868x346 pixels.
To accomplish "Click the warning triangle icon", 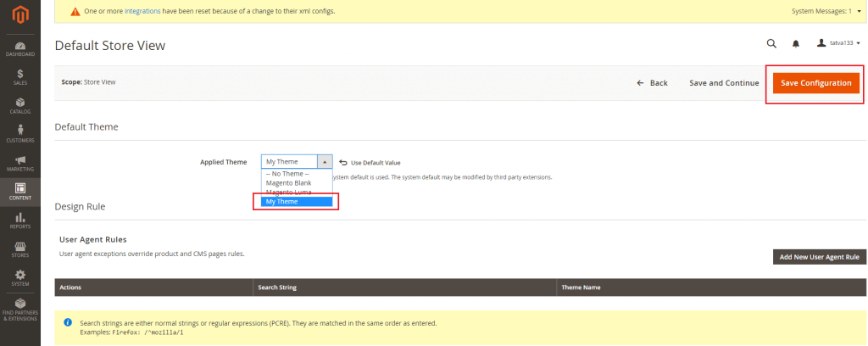I will pos(75,11).
